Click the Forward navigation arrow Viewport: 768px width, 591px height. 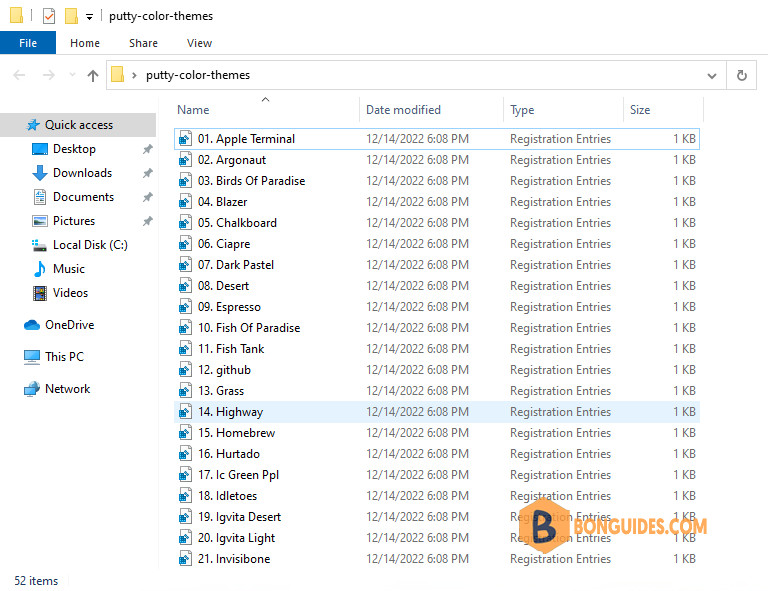48,75
